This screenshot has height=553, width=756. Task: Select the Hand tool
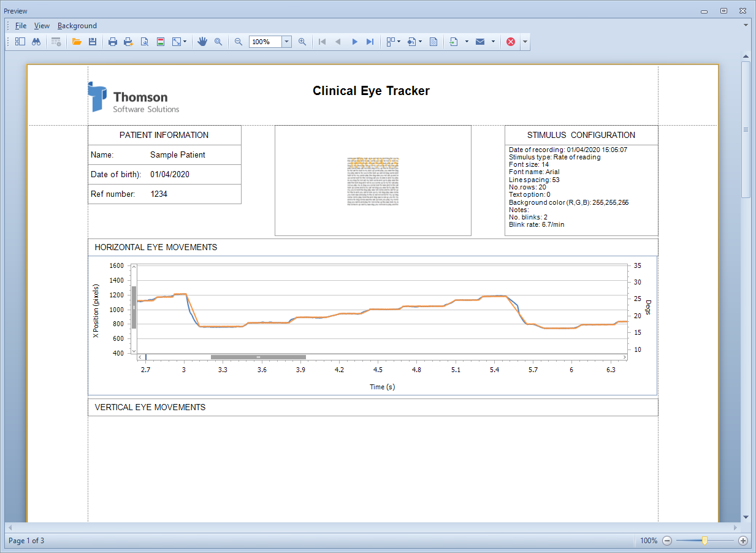click(x=202, y=42)
